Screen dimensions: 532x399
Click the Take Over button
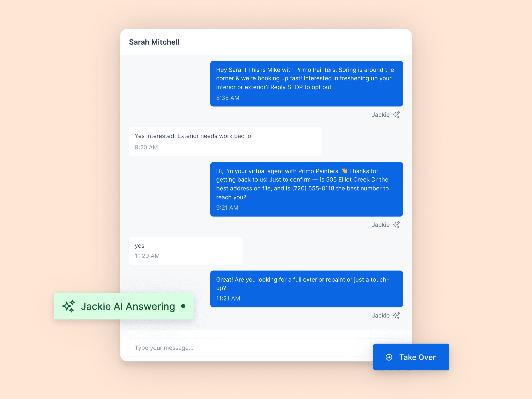pyautogui.click(x=411, y=357)
